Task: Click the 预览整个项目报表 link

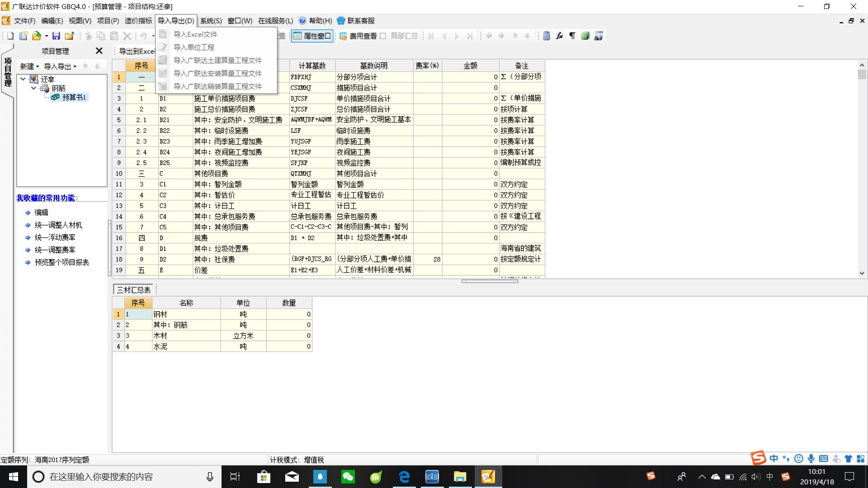Action: pos(62,263)
